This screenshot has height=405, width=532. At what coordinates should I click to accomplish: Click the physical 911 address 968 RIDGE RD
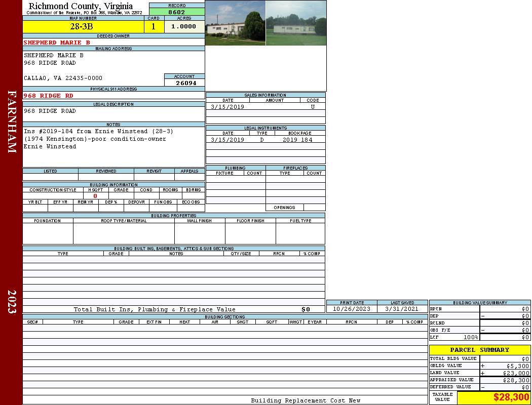(x=49, y=96)
